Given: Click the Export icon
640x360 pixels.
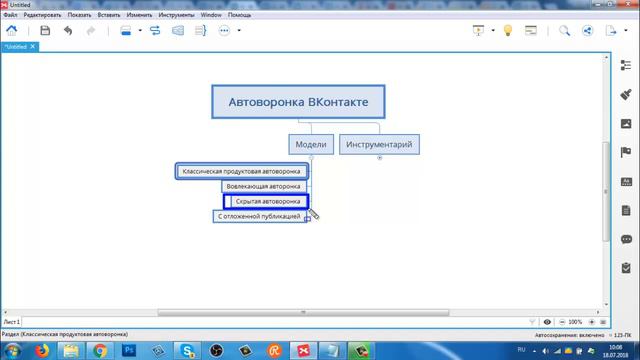Looking at the screenshot, I should (x=611, y=30).
